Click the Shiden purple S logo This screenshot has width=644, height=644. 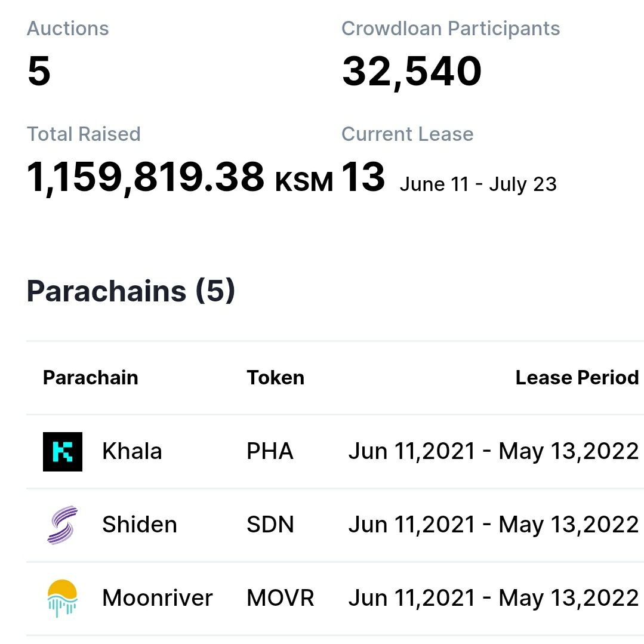63,525
